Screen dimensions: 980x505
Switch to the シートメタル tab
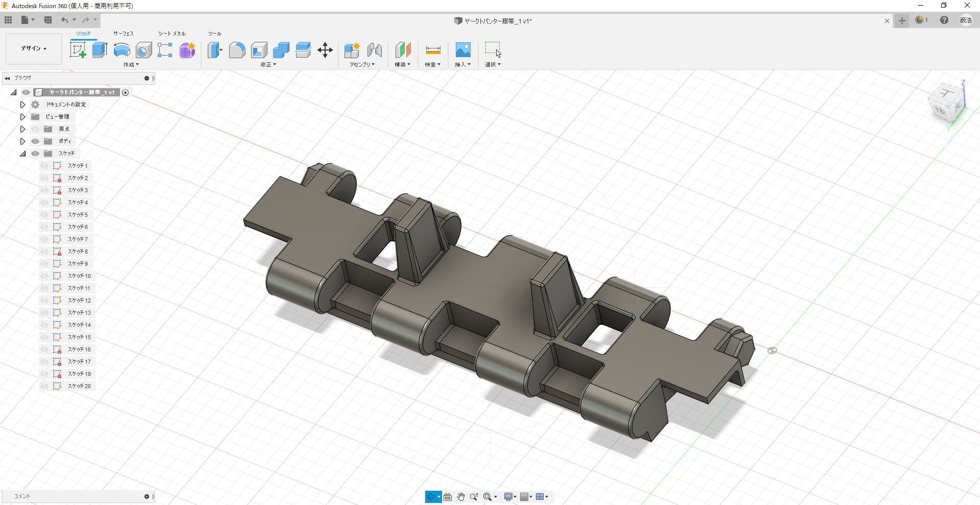pyautogui.click(x=171, y=34)
